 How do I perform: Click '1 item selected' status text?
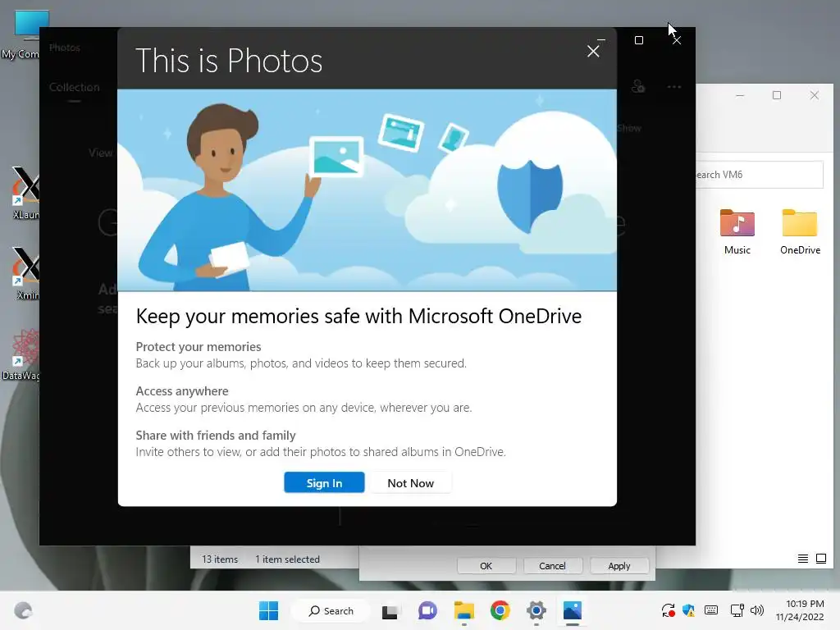(x=287, y=559)
